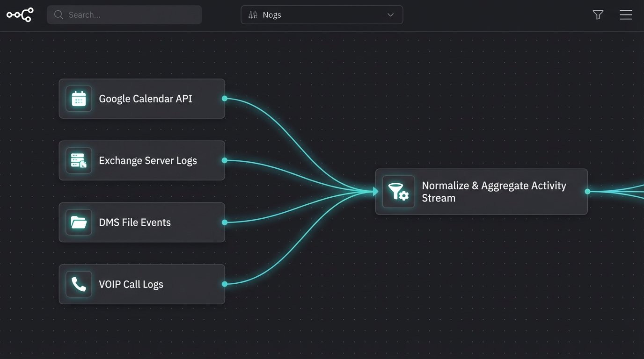Image resolution: width=644 pixels, height=359 pixels.
Task: Click the DMS File Events folder icon
Action: coord(79,223)
